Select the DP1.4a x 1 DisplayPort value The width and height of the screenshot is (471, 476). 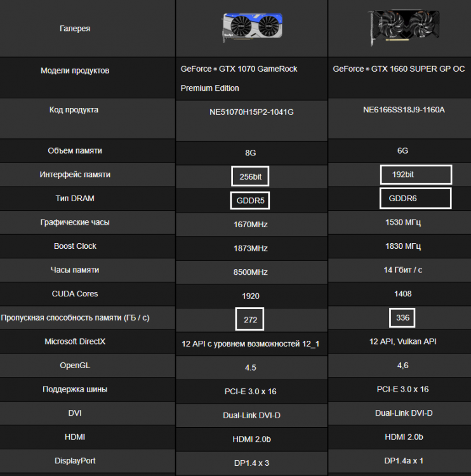click(404, 461)
